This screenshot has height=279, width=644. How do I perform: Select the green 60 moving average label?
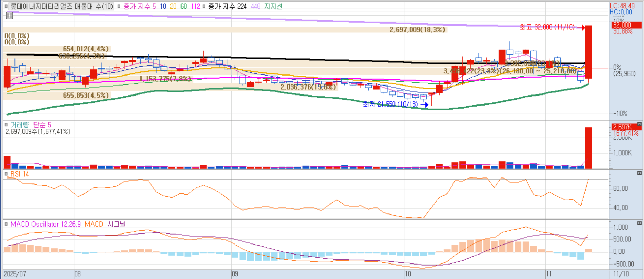[184, 6]
